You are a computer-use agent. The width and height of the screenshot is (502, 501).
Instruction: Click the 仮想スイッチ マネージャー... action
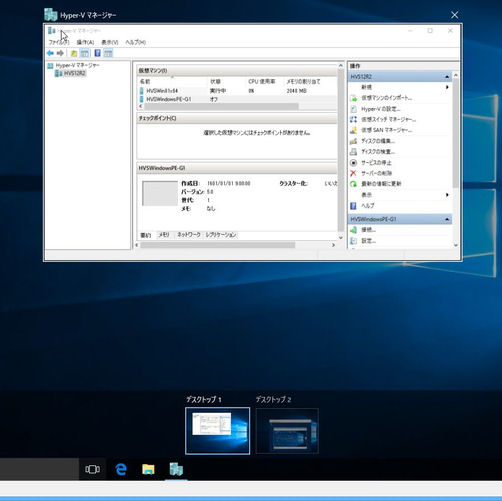pyautogui.click(x=389, y=119)
